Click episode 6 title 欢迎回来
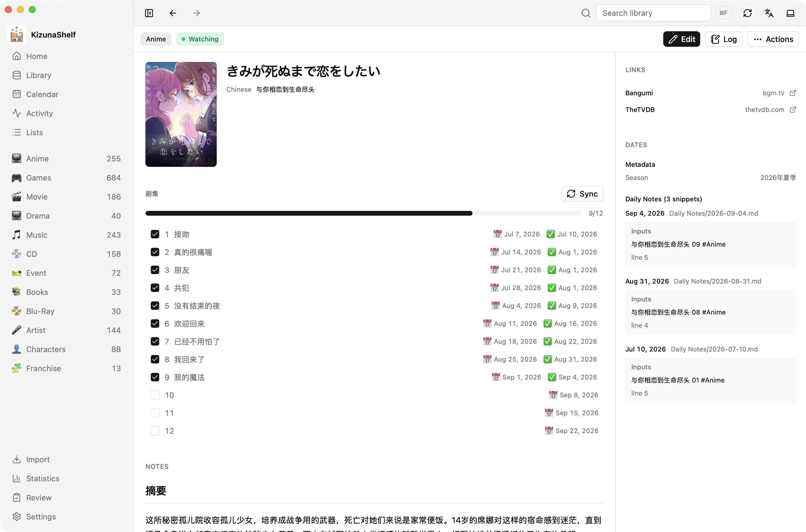The width and height of the screenshot is (806, 532). [190, 324]
